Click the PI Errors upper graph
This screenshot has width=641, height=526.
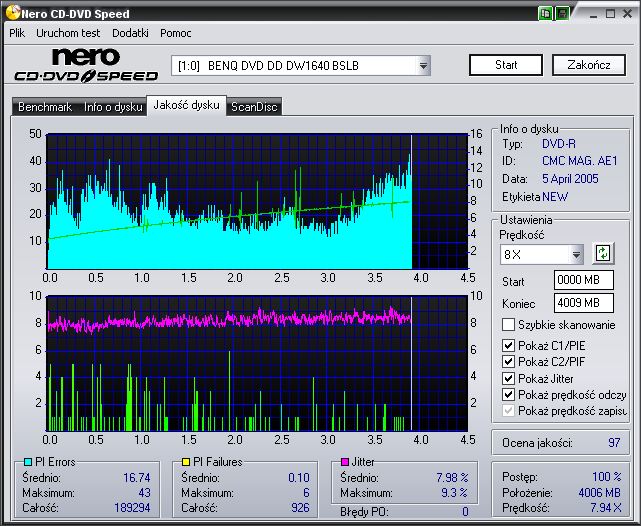257,201
